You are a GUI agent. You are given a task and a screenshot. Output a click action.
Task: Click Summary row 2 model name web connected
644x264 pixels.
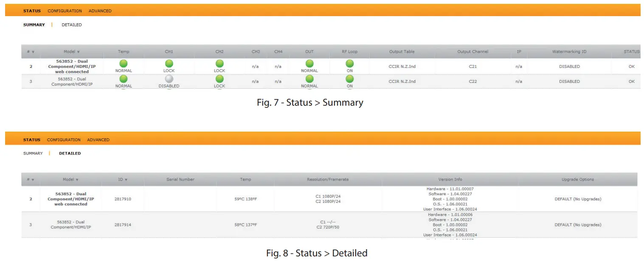[x=72, y=67]
